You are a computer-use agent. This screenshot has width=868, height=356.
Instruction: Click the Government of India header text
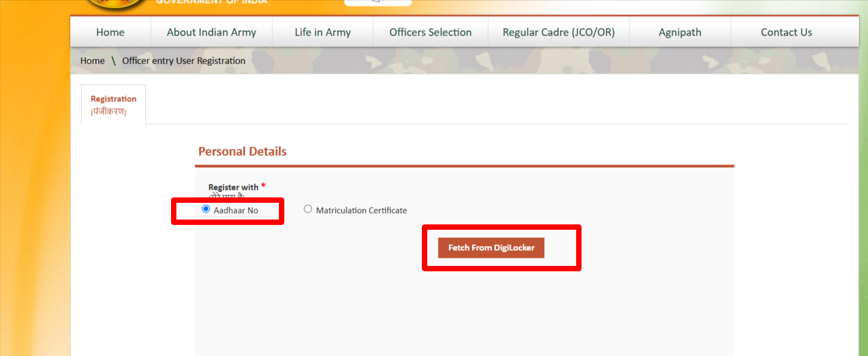pyautogui.click(x=211, y=2)
